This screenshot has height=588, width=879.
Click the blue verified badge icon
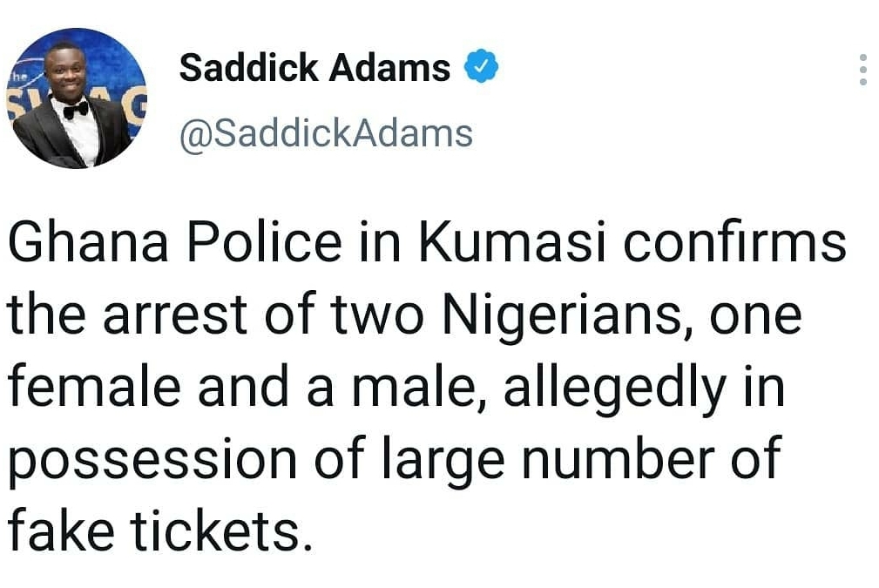482,66
